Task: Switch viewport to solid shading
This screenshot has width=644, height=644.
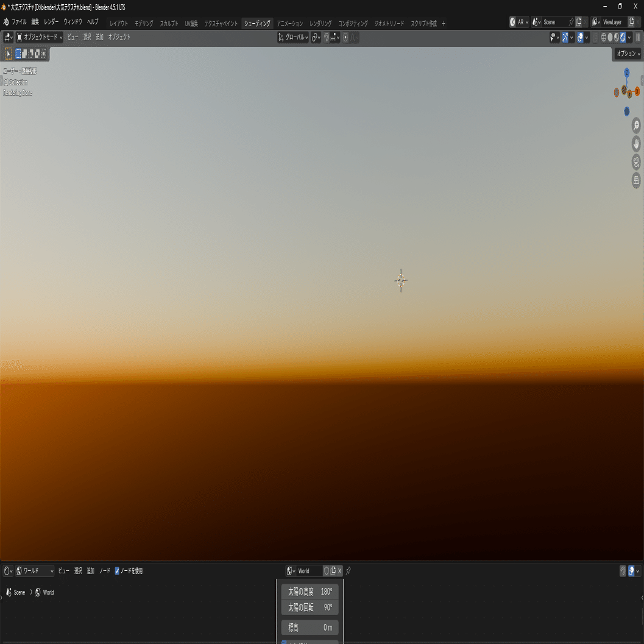Action: [610, 37]
